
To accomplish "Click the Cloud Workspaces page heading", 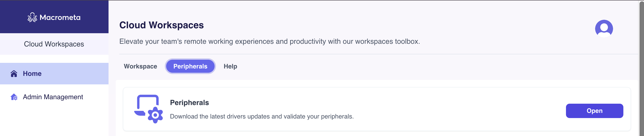I will (161, 25).
